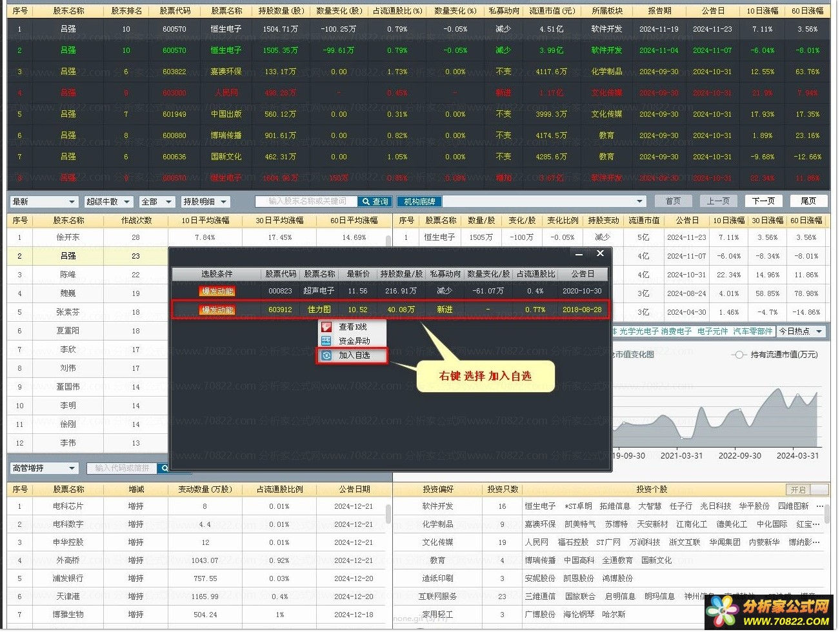Click the search icon beside 输入代码或简拼 field

point(165,468)
